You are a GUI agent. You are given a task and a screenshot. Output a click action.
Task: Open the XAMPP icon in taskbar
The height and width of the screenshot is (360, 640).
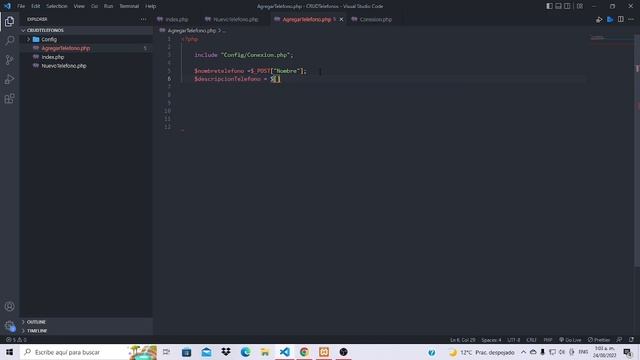(x=324, y=352)
